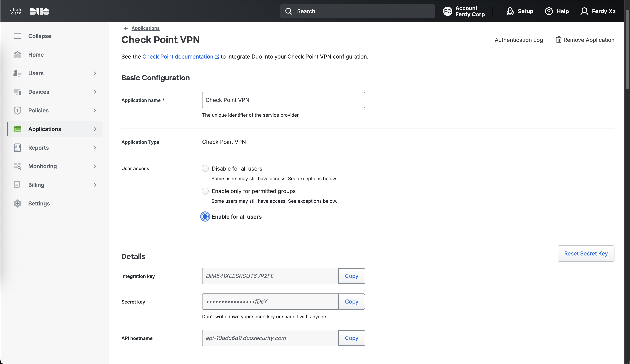Click the hamburger Collapse sidebar icon

click(x=17, y=36)
